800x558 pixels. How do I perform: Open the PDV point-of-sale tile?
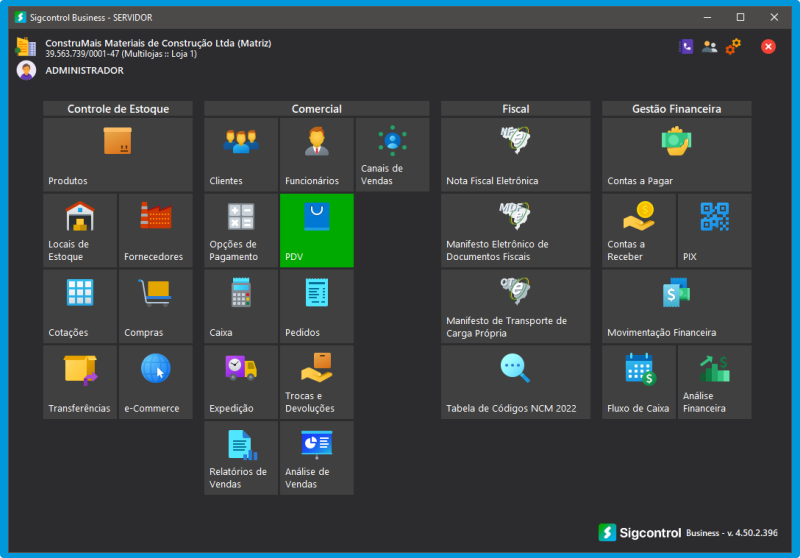(x=316, y=230)
